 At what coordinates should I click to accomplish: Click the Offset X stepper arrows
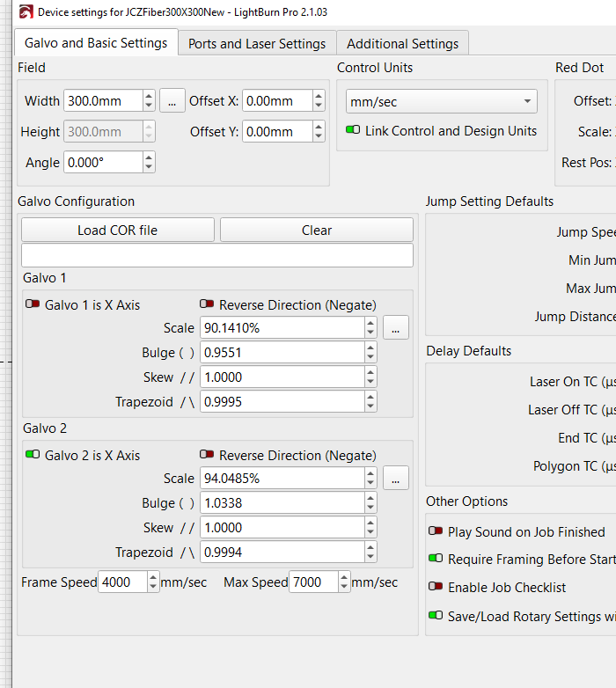(x=319, y=101)
